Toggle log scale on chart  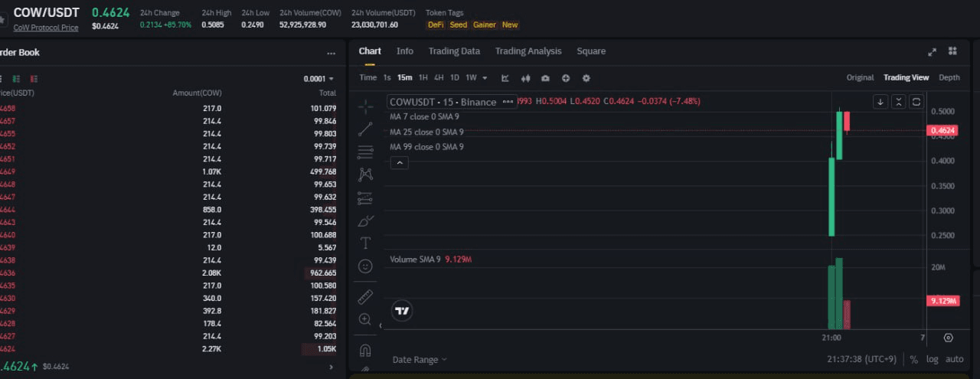(x=932, y=359)
